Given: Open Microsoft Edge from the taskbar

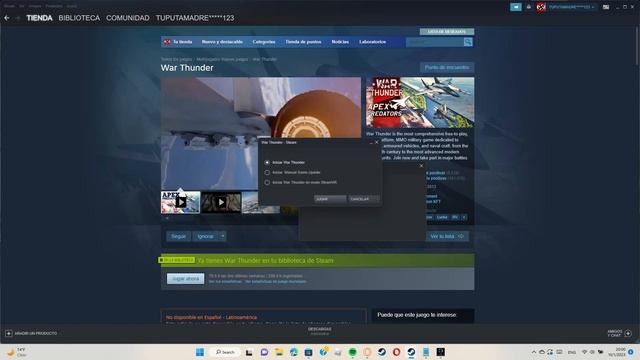Looking at the screenshot, I should [293, 352].
